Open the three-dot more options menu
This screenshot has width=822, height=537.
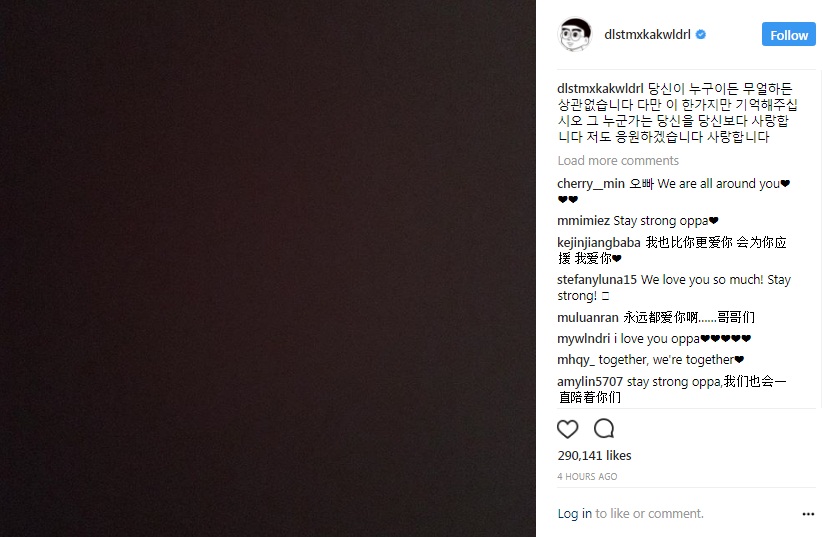pyautogui.click(x=808, y=514)
